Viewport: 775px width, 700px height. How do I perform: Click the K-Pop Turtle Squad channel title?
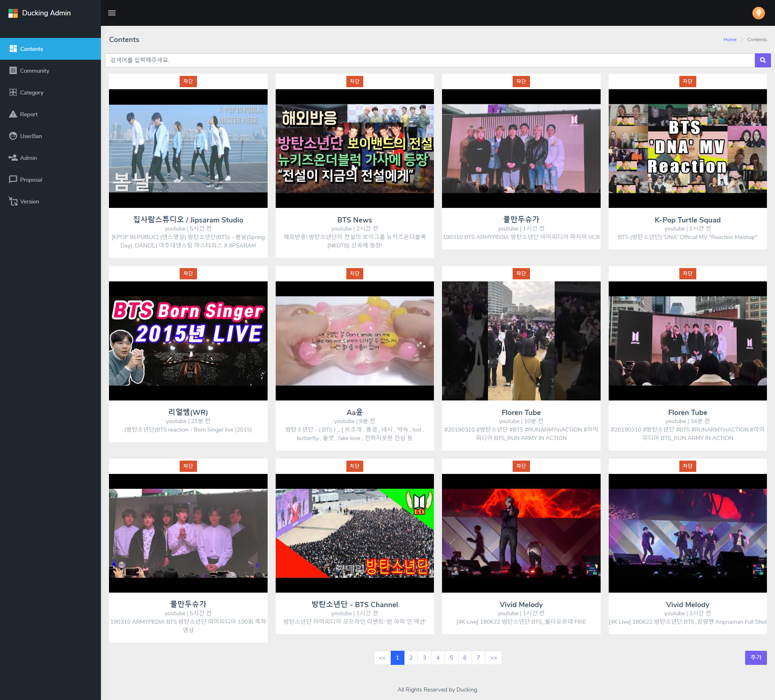pyautogui.click(x=687, y=220)
